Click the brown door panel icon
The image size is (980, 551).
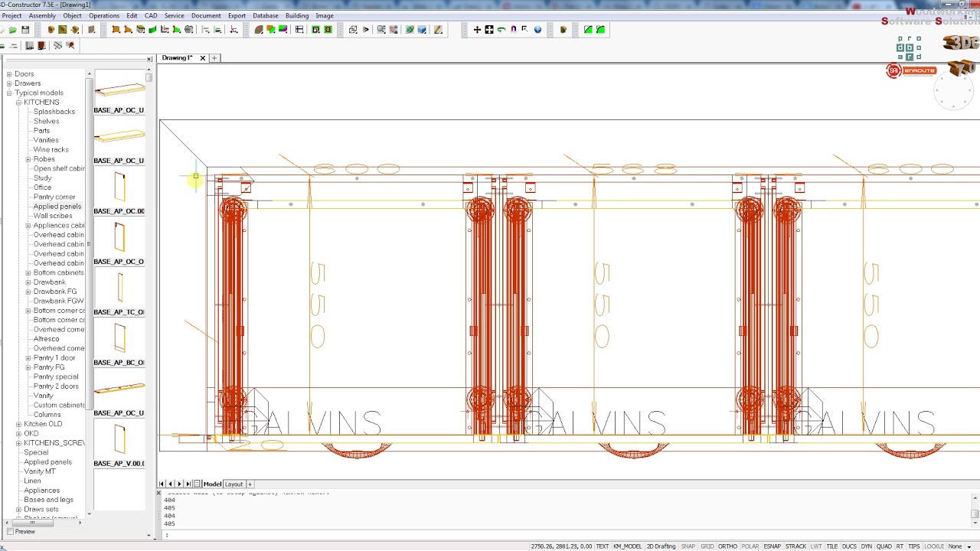91,30
